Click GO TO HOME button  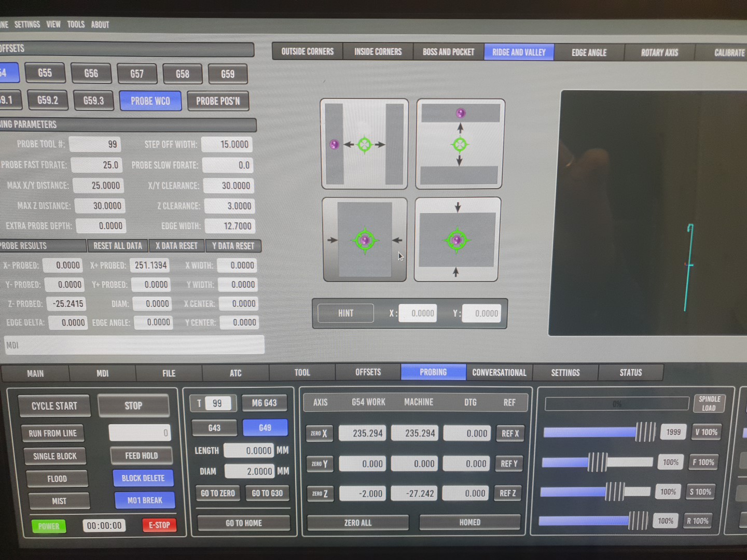243,523
